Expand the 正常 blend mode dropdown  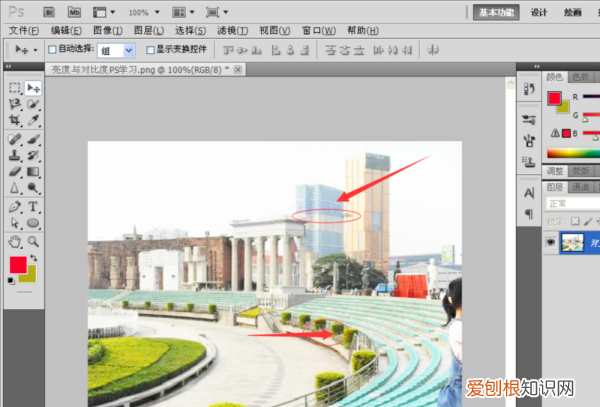[x=572, y=203]
